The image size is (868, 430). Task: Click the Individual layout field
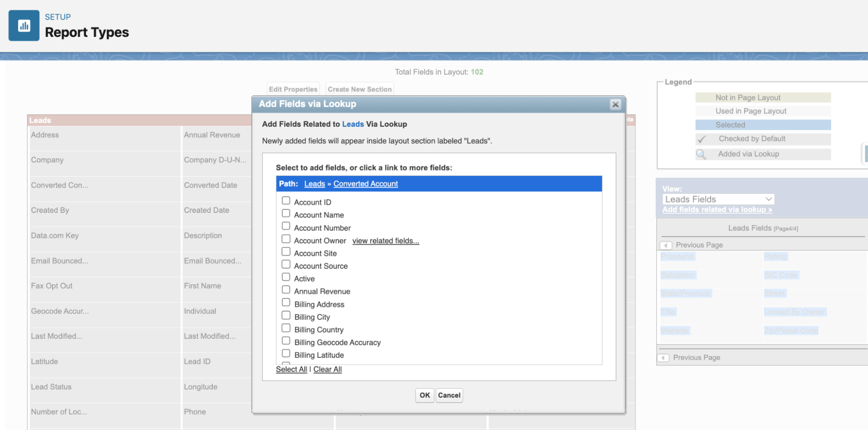pyautogui.click(x=217, y=315)
